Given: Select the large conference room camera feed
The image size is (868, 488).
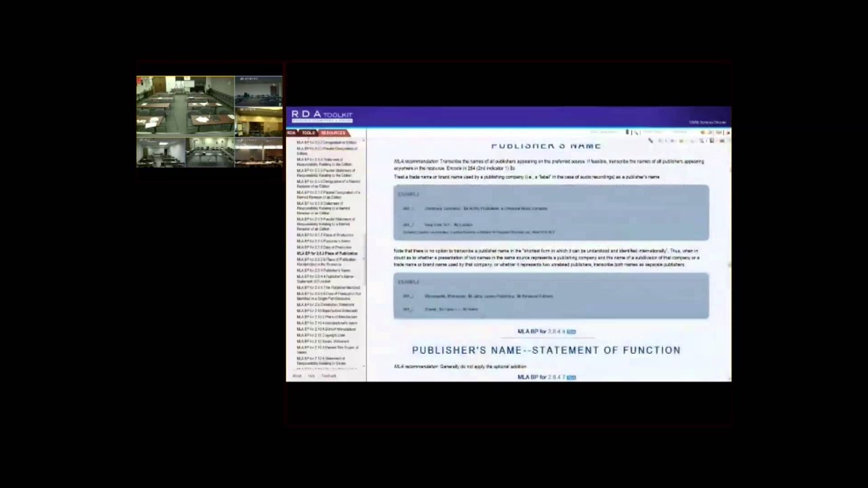Looking at the screenshot, I should pos(186,105).
